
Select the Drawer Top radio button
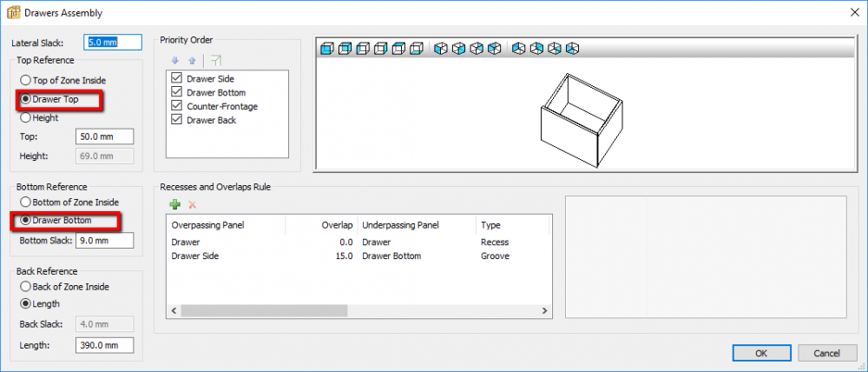tap(49, 100)
